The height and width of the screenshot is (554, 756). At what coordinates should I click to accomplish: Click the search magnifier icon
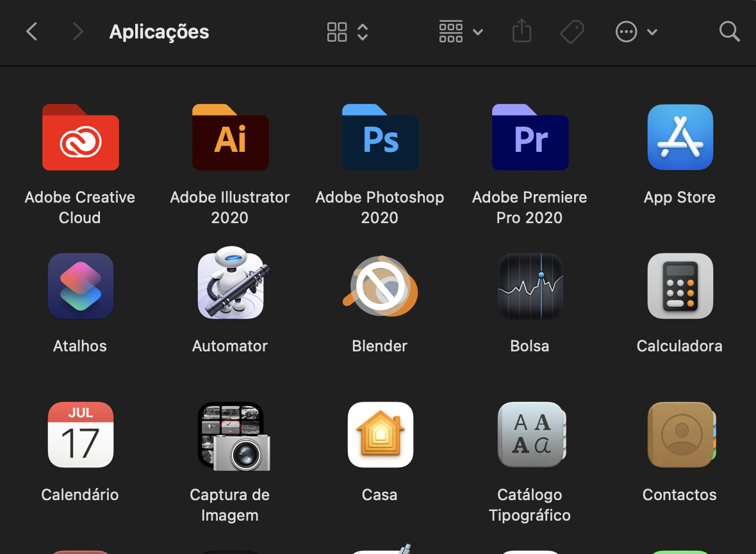(729, 32)
